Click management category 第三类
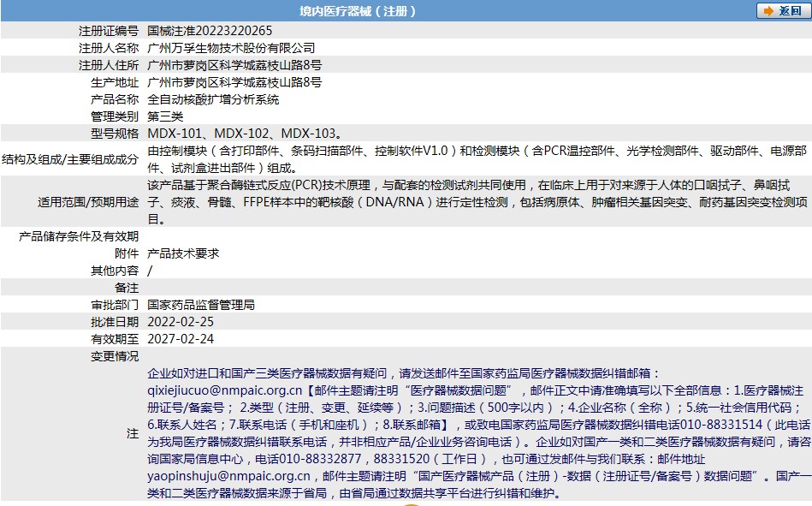 165,116
